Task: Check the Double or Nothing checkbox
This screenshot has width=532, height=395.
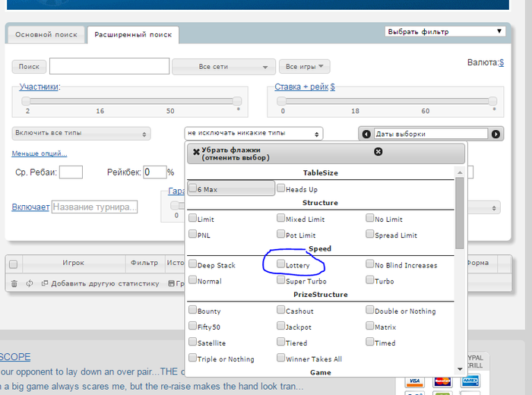Action: 369,310
